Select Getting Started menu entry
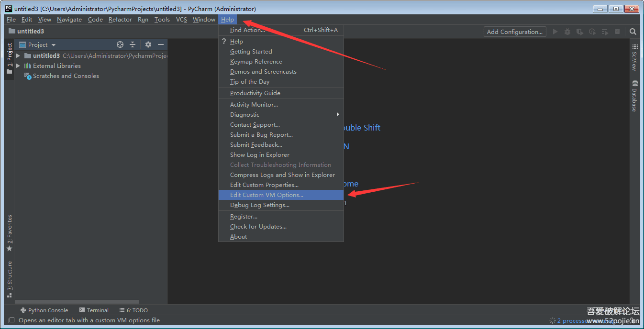Screen dimensions: 644x329 pos(281,52)
